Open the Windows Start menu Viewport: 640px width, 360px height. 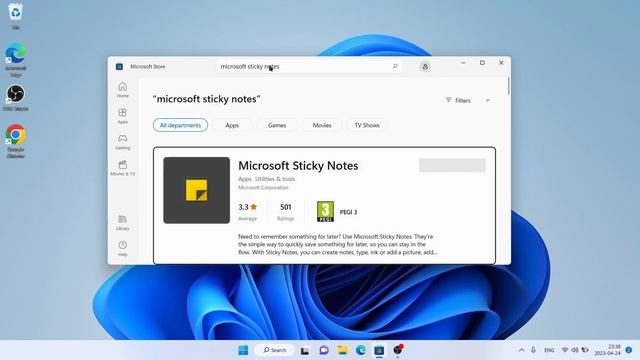[x=243, y=350]
